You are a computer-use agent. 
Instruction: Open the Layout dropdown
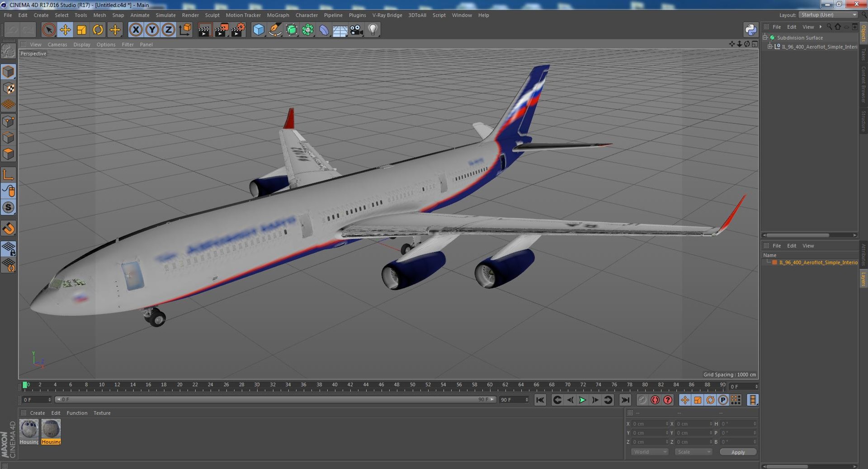(829, 15)
